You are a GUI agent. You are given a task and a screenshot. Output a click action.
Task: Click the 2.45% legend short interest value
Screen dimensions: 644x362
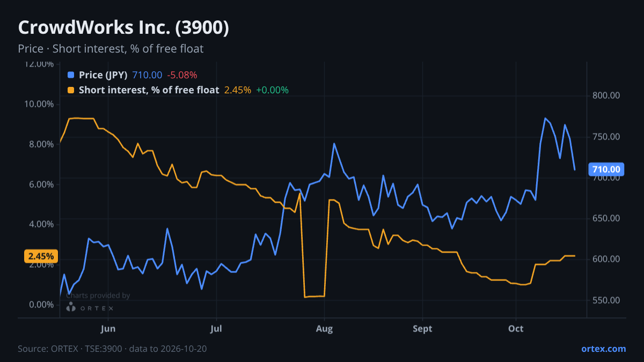point(238,90)
